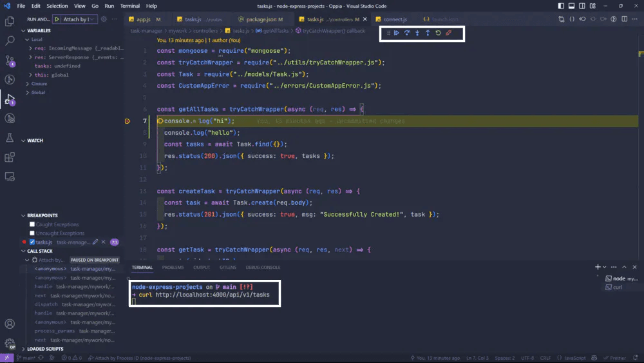Click the Step Into debug icon
This screenshot has width=644, height=363.
click(x=417, y=33)
